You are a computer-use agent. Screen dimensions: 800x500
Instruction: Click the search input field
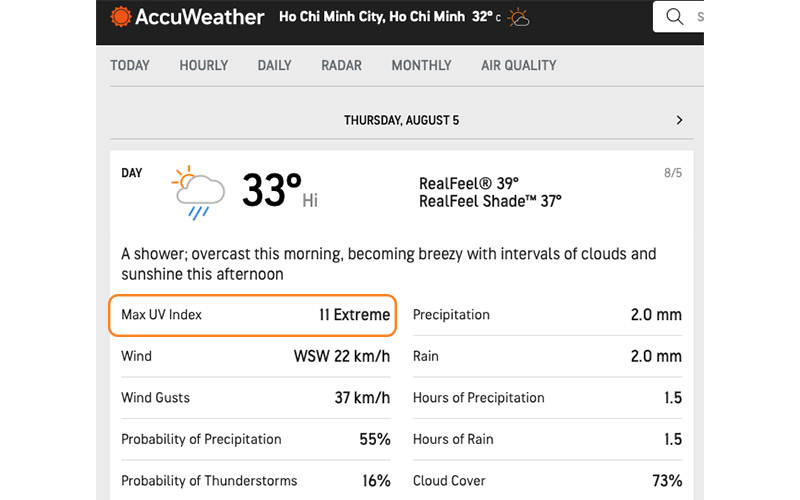(x=679, y=17)
